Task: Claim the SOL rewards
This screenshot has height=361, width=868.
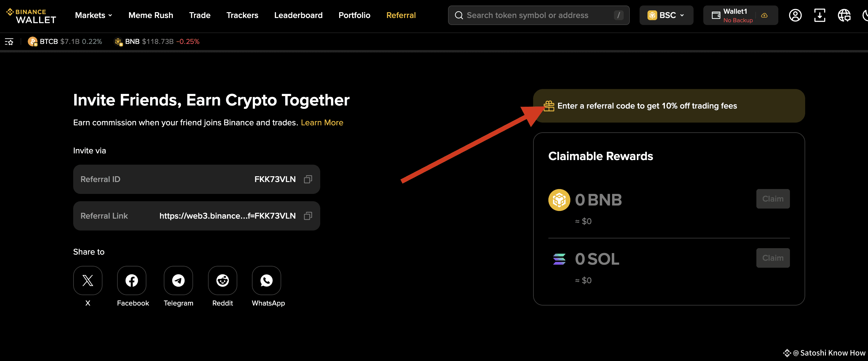Action: (773, 258)
